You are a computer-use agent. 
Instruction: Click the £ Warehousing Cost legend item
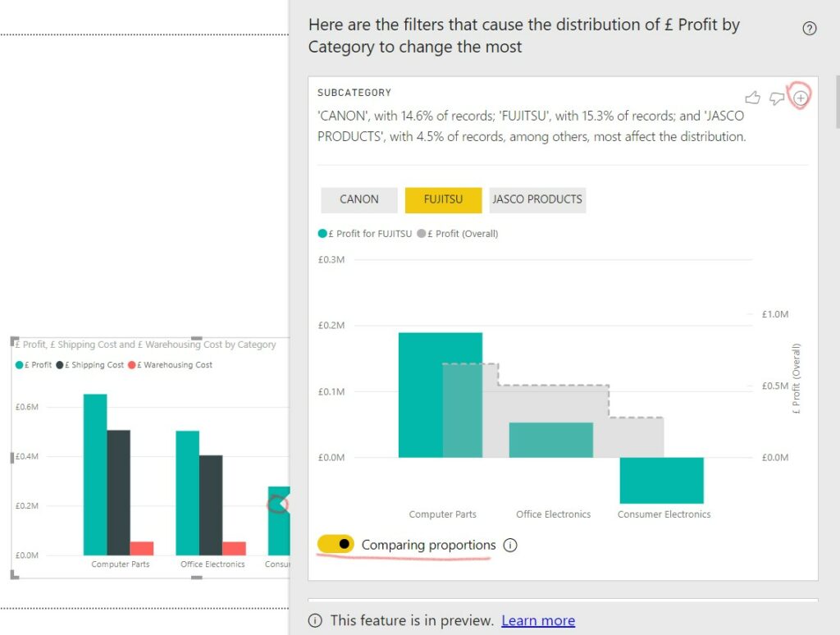pos(170,365)
